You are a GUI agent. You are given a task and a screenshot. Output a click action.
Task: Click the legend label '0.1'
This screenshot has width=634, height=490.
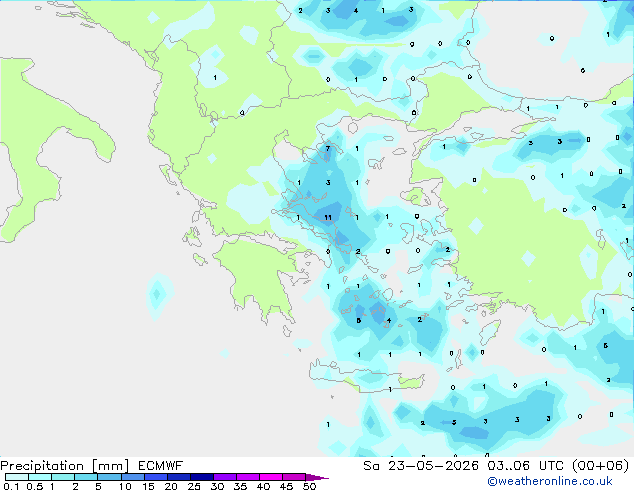(x=11, y=486)
